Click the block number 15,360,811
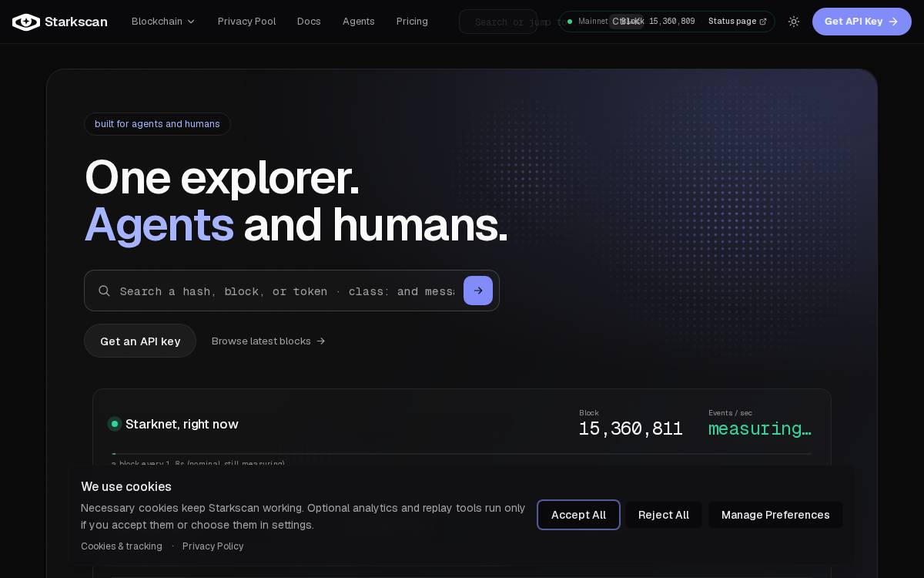 [631, 429]
